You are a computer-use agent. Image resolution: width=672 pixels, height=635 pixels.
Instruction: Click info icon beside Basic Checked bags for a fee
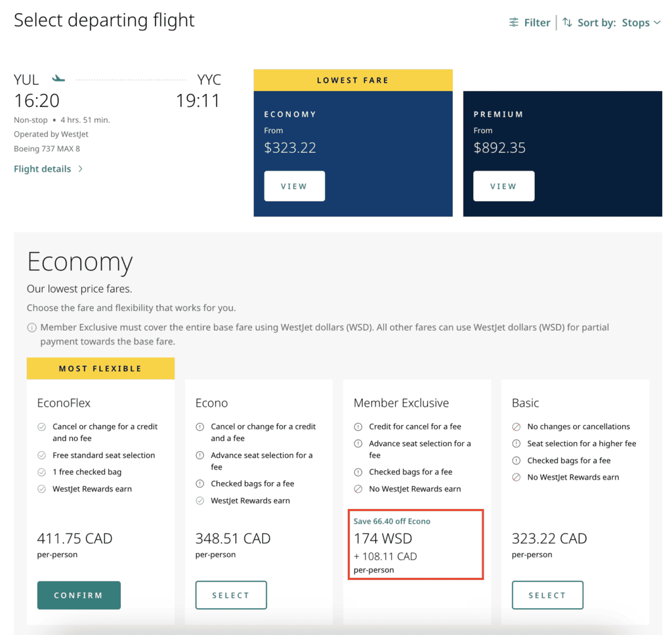tap(516, 461)
